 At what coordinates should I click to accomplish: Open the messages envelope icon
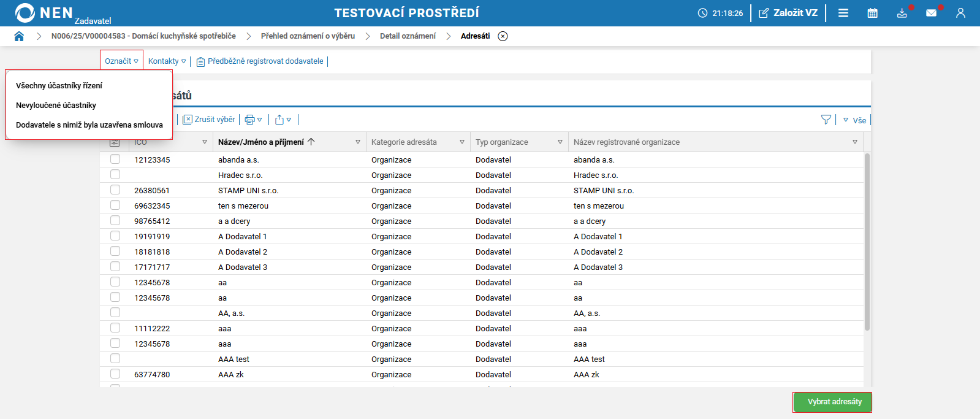click(x=931, y=13)
